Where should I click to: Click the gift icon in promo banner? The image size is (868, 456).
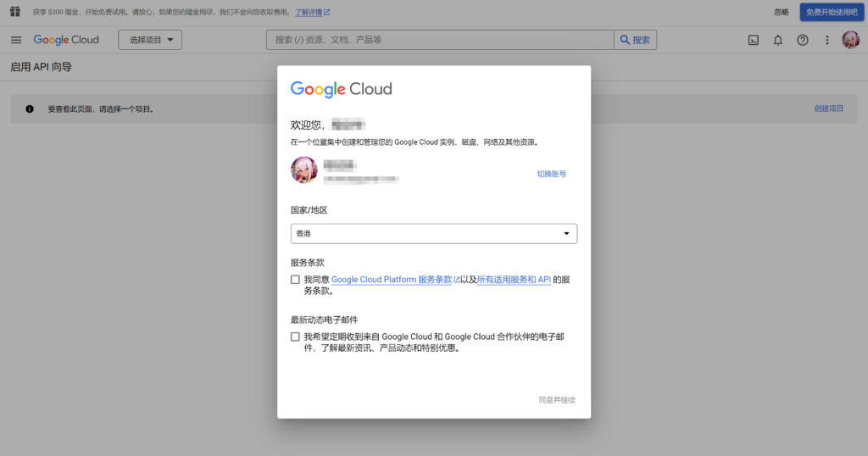[15, 12]
